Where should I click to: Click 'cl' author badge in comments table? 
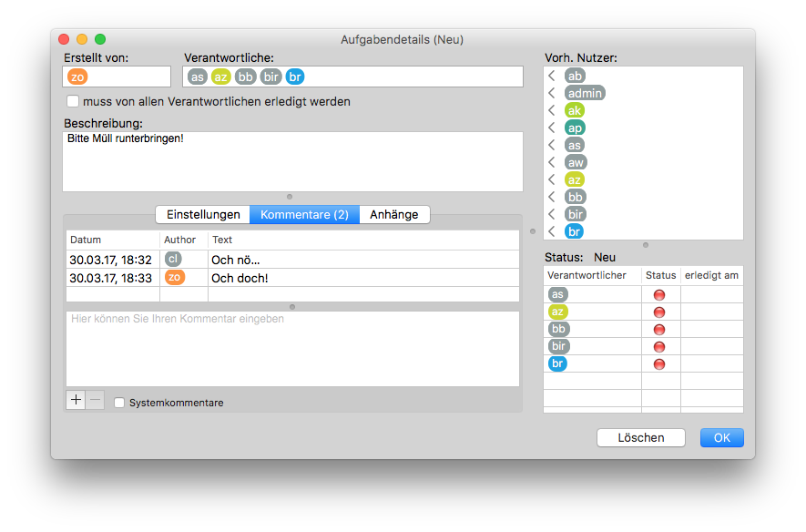click(x=173, y=259)
